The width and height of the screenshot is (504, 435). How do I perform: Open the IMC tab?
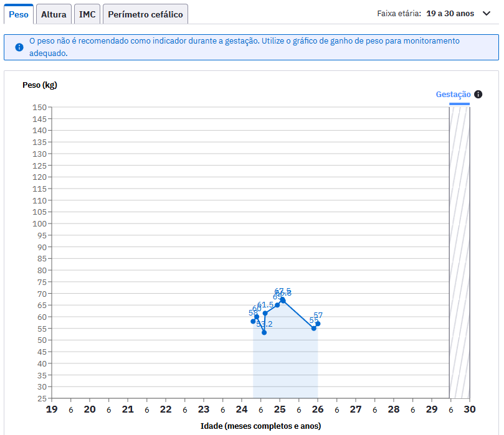87,14
